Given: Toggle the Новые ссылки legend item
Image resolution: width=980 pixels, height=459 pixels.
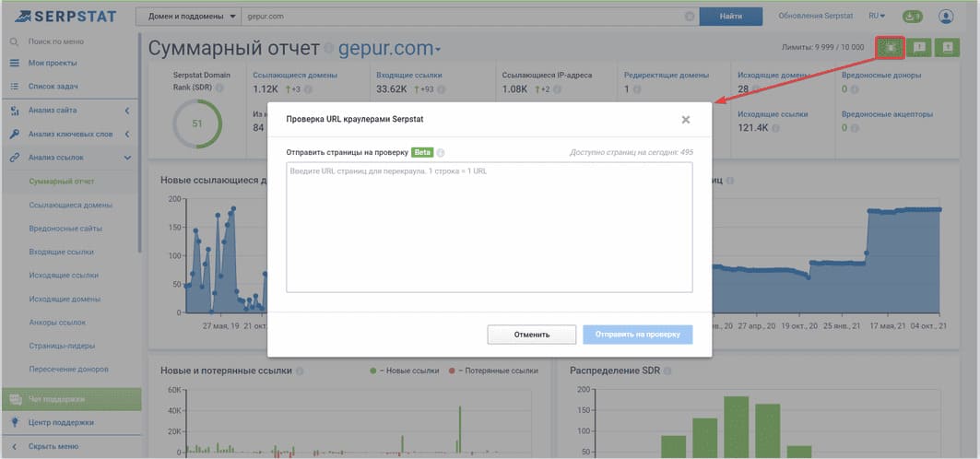Looking at the screenshot, I should click(405, 371).
